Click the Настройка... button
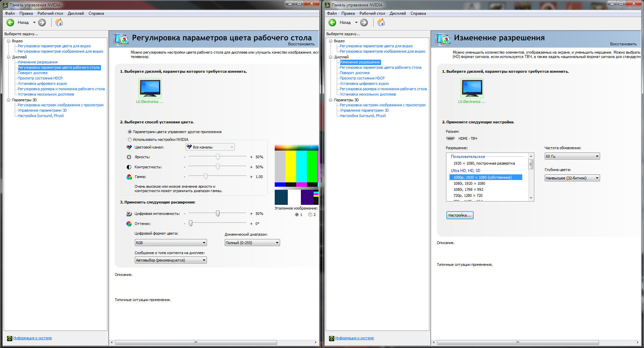This screenshot has width=644, height=348. tap(460, 215)
